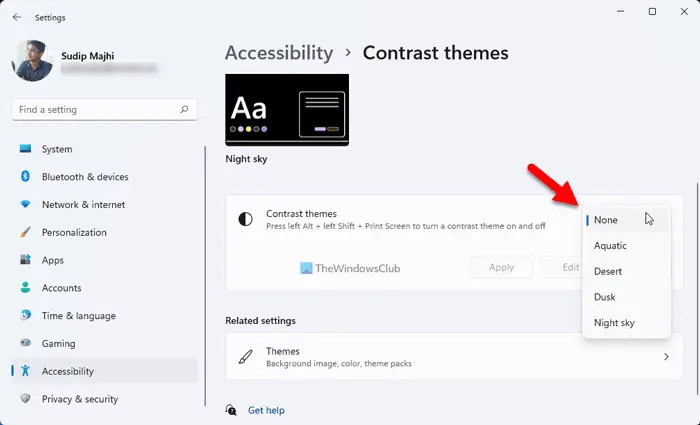This screenshot has height=425, width=700.
Task: Click the Bluetooth & devices icon
Action: pos(26,177)
